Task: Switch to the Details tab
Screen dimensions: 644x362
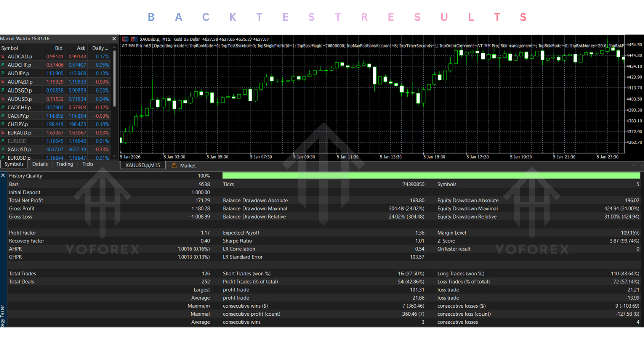Action: 40,164
